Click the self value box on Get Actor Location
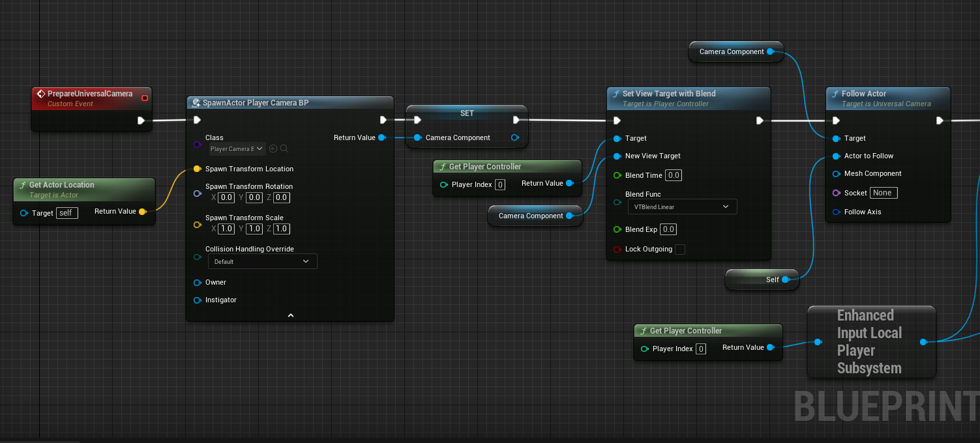The image size is (980, 443). 67,213
